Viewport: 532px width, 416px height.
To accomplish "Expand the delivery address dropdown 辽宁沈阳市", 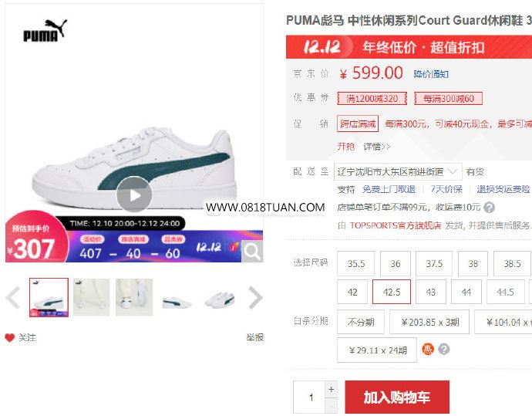I will click(x=398, y=172).
